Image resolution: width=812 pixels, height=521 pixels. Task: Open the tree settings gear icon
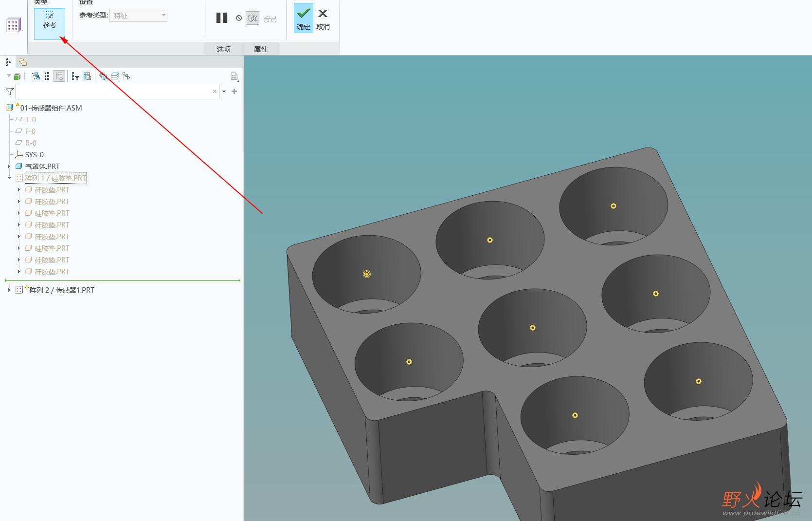(103, 76)
